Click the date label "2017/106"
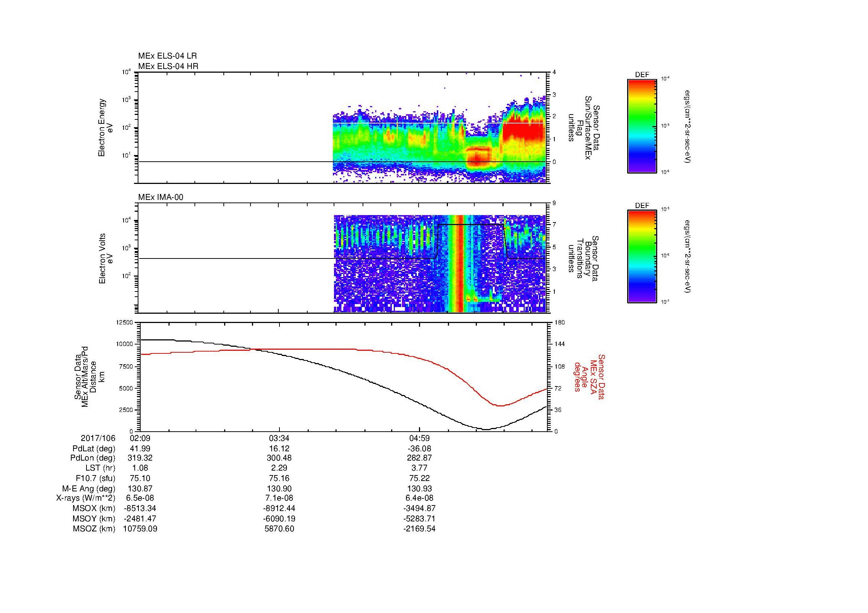Image resolution: width=868 pixels, height=613 pixels. coord(98,438)
